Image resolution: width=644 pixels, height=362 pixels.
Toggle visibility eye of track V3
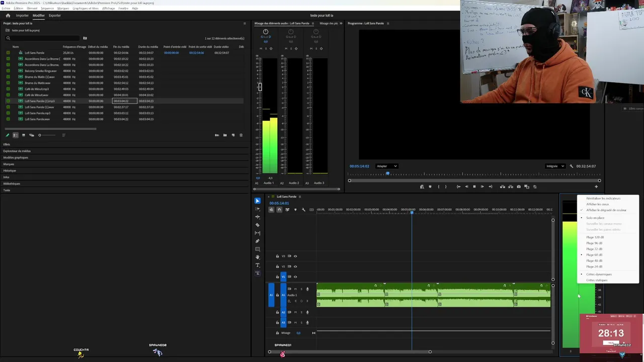point(295,256)
